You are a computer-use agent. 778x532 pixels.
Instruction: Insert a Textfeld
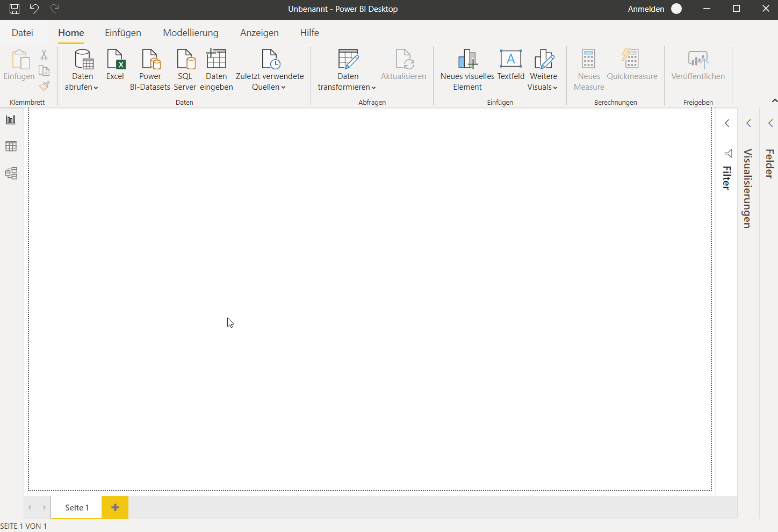pos(510,64)
